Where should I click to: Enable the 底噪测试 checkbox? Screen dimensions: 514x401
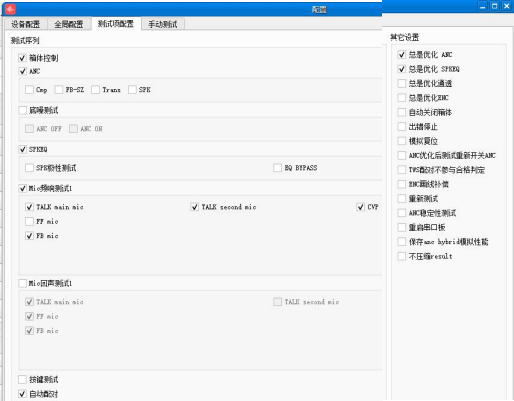click(22, 110)
